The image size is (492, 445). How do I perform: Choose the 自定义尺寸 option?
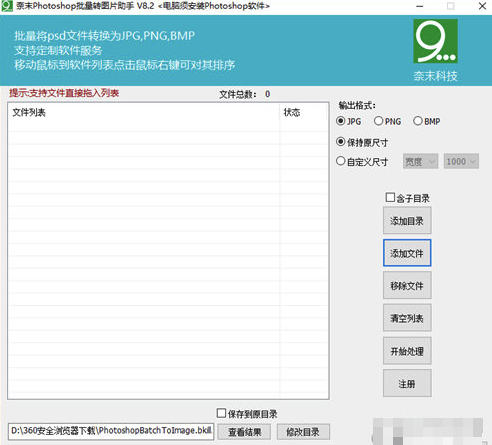tap(362, 162)
